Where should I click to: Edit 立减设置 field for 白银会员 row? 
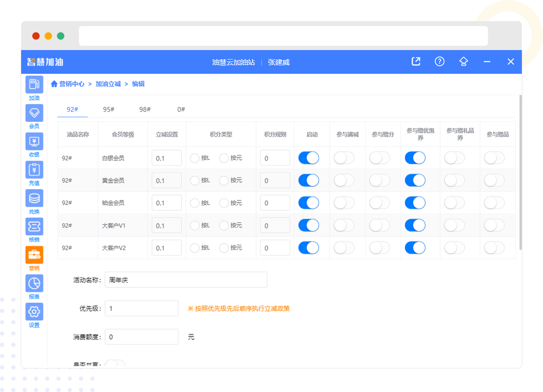point(167,158)
